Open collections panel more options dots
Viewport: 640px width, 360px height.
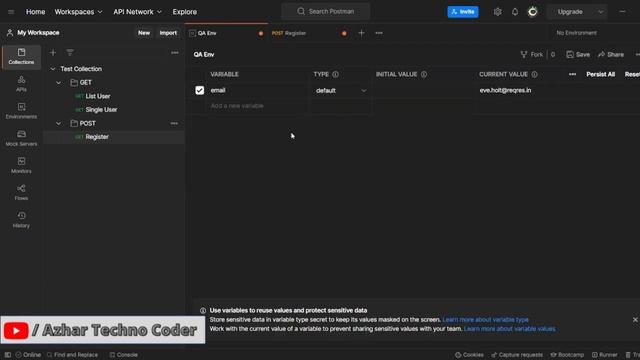(175, 53)
